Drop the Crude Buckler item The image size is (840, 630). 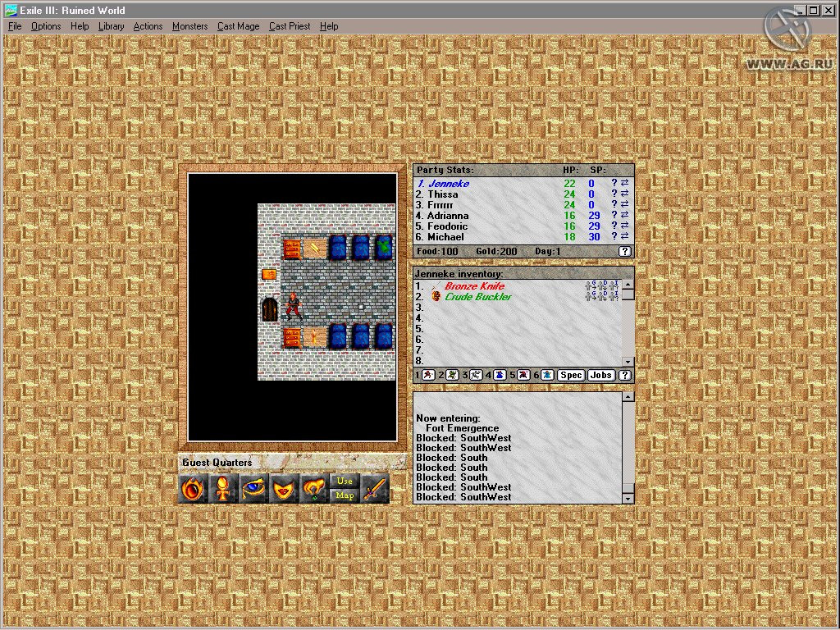pyautogui.click(x=603, y=296)
